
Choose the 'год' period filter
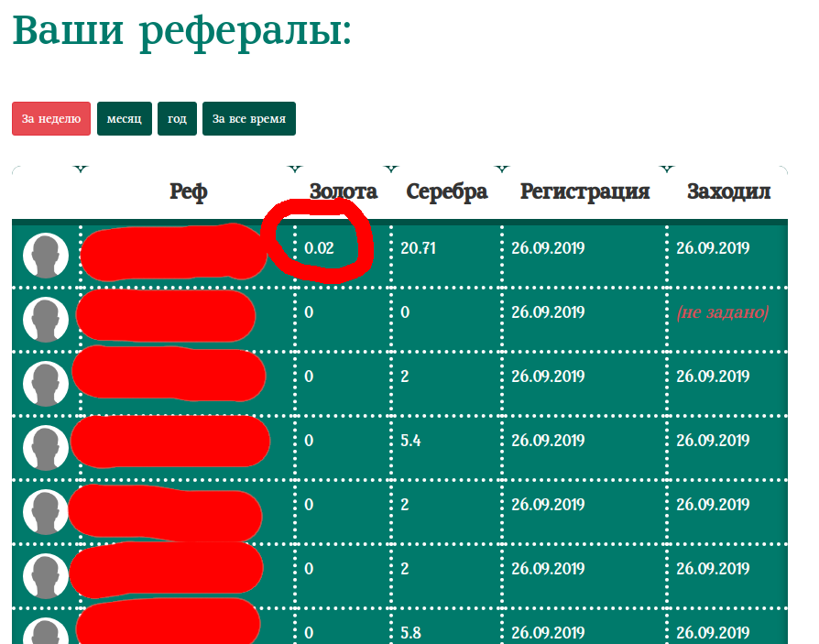click(x=177, y=118)
